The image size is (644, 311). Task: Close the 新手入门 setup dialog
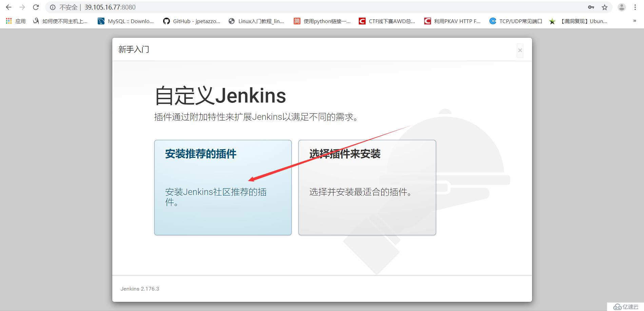(x=520, y=51)
